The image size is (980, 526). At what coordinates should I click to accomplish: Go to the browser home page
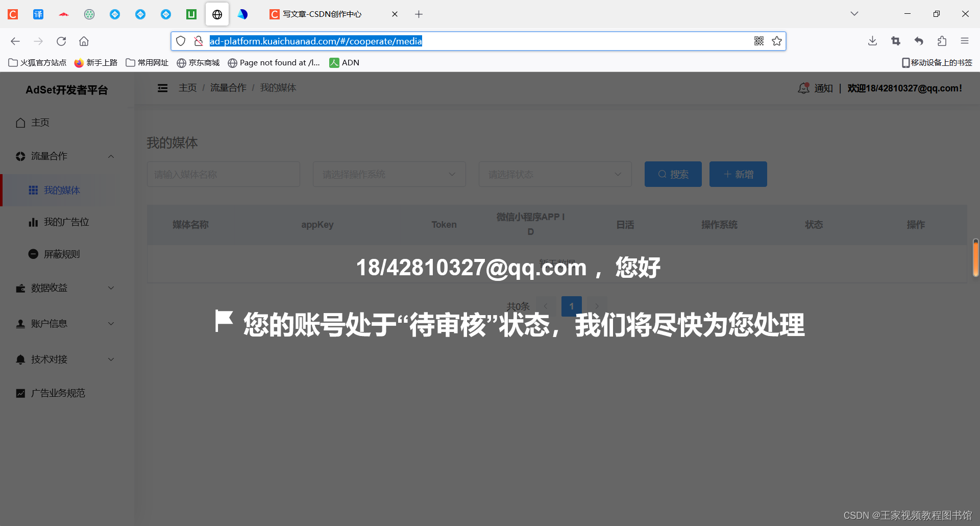coord(84,41)
